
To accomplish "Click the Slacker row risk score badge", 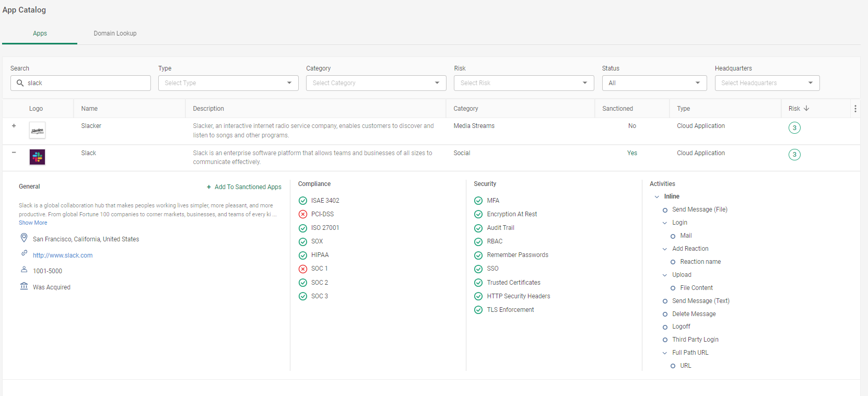I will coord(794,128).
